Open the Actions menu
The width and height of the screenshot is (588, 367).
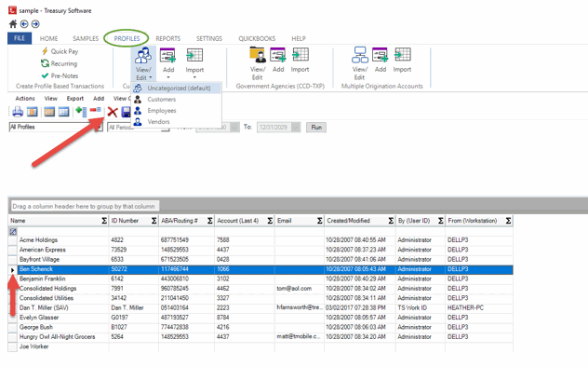click(x=25, y=99)
